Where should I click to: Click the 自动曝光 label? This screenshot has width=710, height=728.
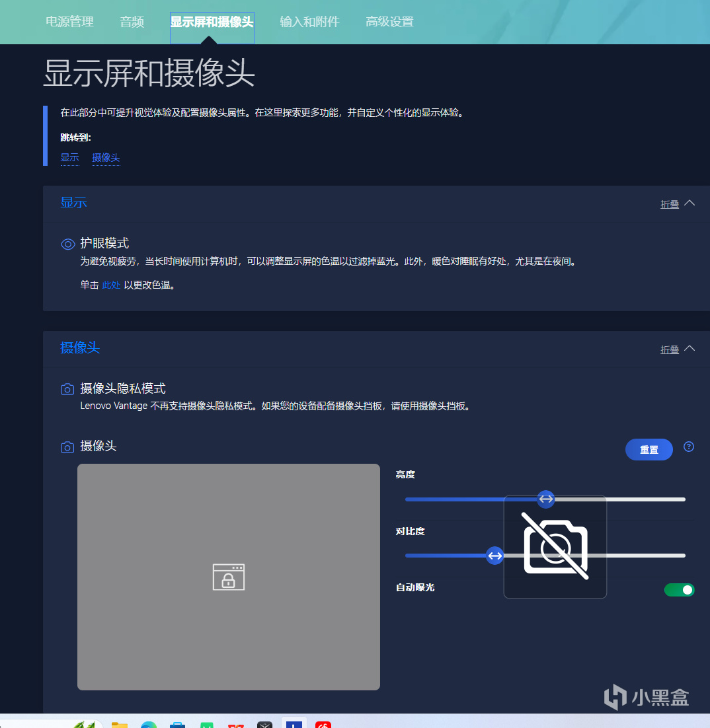click(x=415, y=587)
